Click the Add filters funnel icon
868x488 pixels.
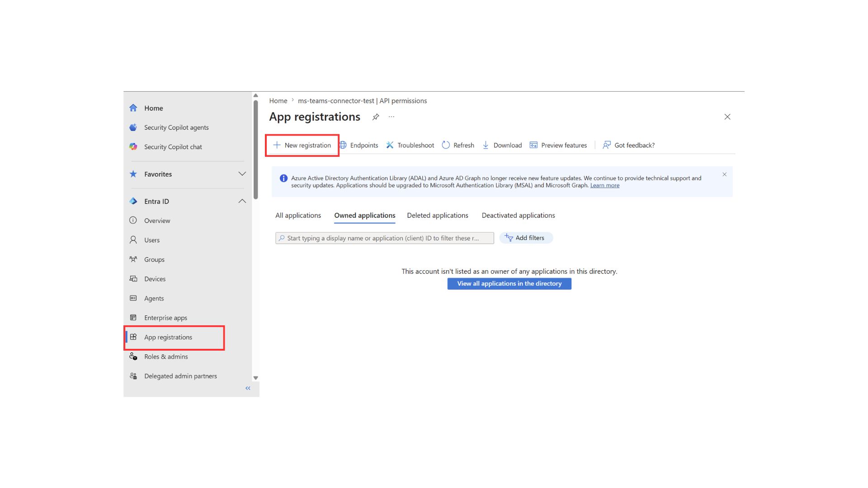point(509,238)
